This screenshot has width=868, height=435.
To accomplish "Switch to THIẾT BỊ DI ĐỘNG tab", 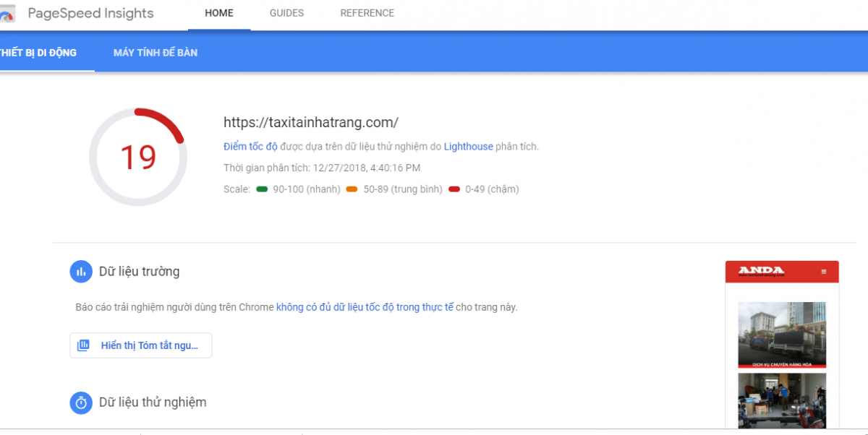I will (x=39, y=53).
